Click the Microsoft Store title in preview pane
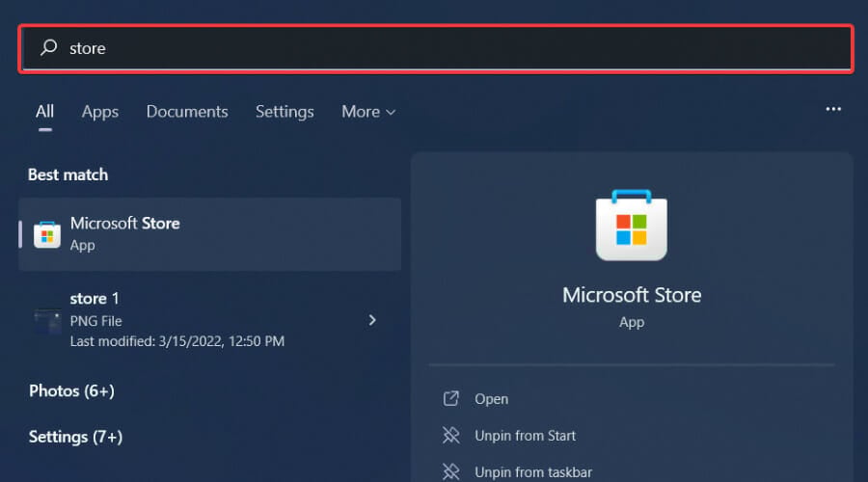Image resolution: width=868 pixels, height=482 pixels. 632,295
